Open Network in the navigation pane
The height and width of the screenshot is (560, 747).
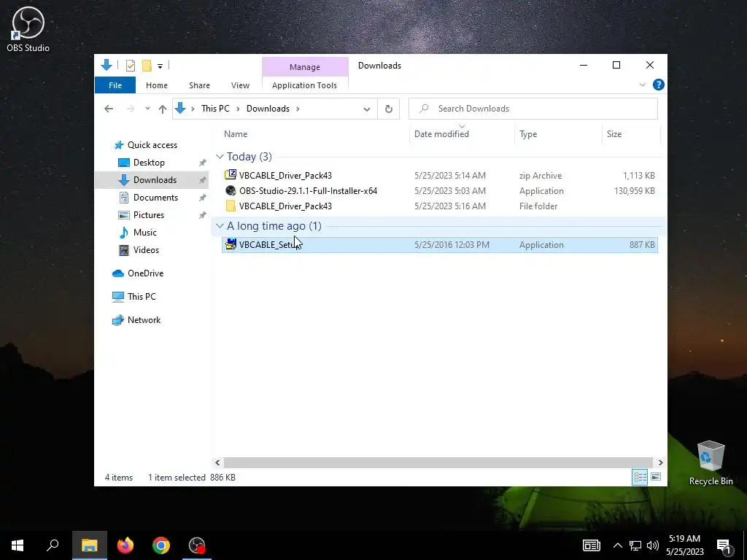tap(144, 319)
